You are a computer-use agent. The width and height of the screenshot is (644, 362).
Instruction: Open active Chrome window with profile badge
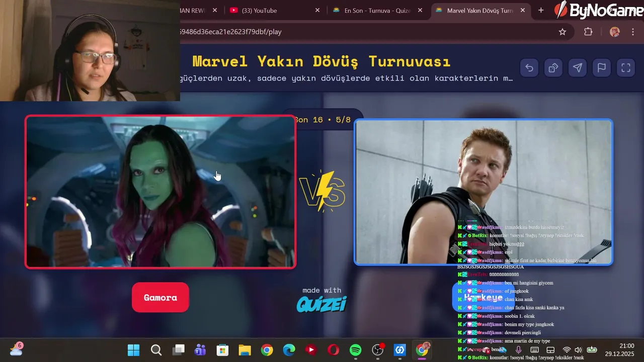(422, 350)
